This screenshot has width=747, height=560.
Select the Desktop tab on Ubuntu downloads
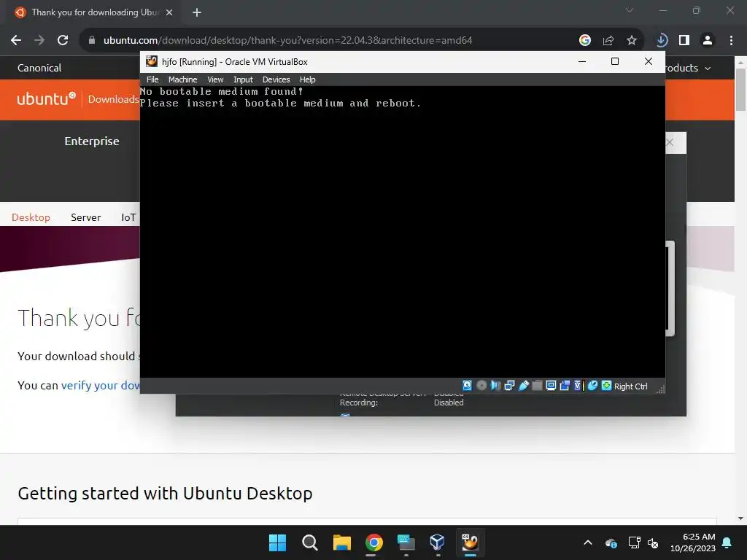31,217
